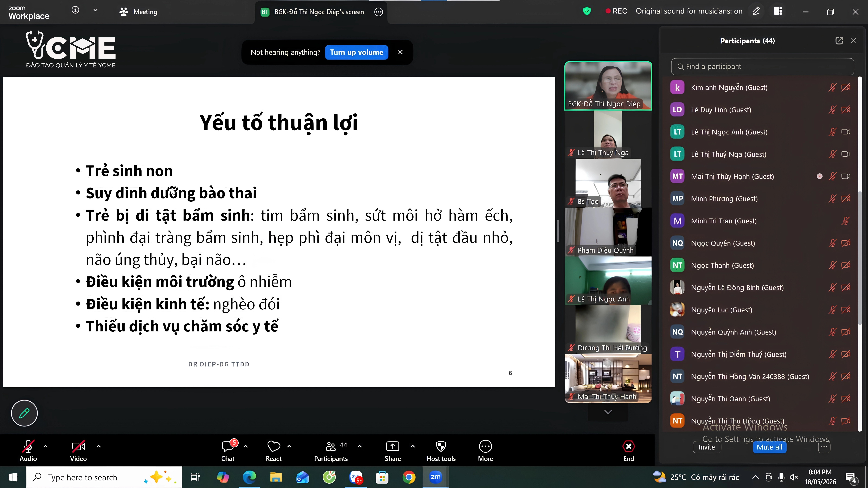
Task: Open Share options caret
Action: click(x=413, y=447)
